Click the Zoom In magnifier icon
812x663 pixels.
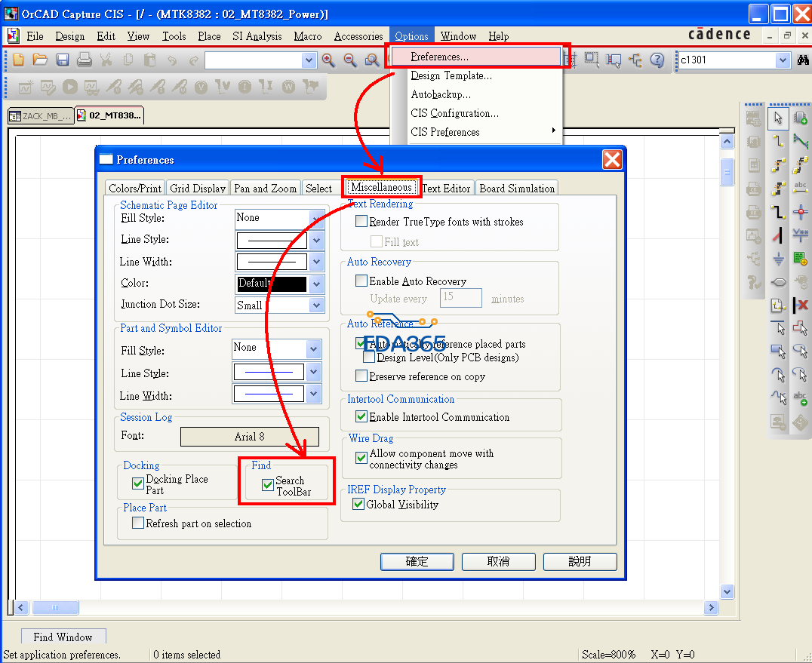pyautogui.click(x=328, y=60)
